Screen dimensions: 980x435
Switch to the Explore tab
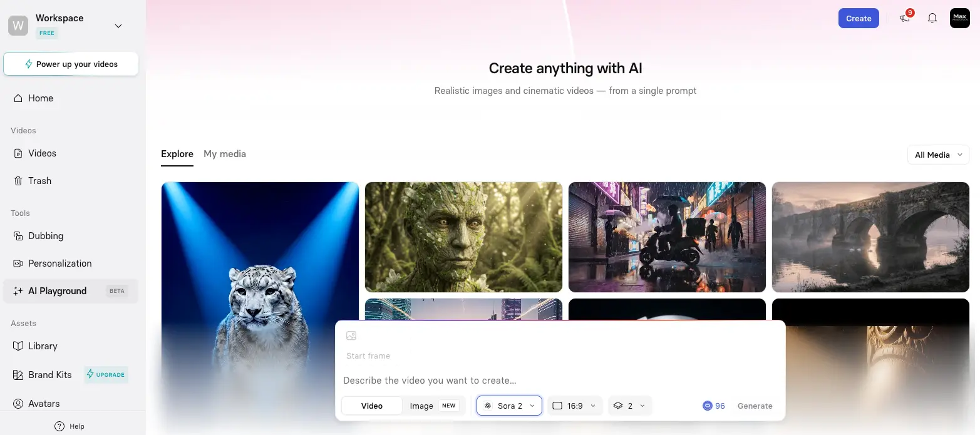point(177,154)
